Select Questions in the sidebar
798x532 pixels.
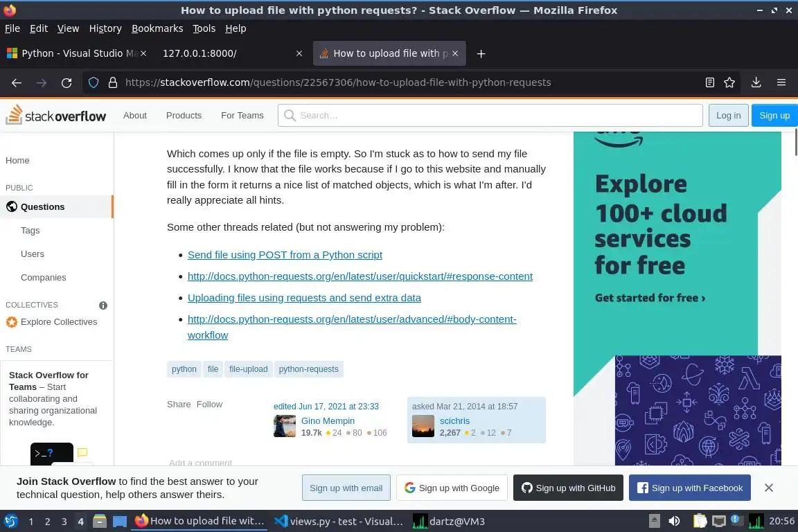point(57,206)
